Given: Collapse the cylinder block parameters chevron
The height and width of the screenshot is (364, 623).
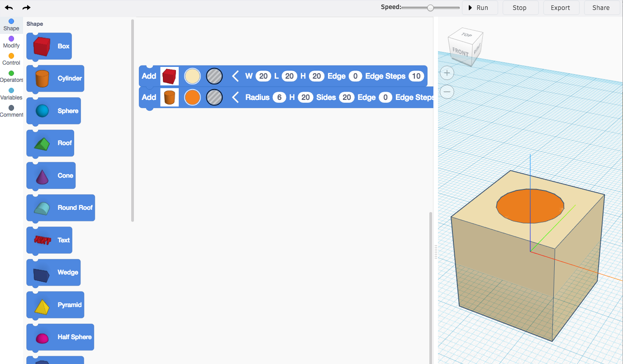Looking at the screenshot, I should [235, 97].
